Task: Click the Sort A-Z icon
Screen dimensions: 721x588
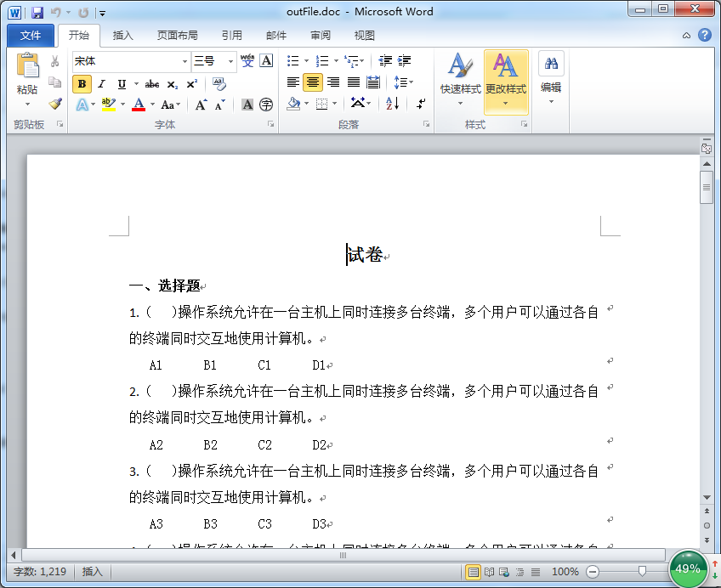Action: [392, 104]
